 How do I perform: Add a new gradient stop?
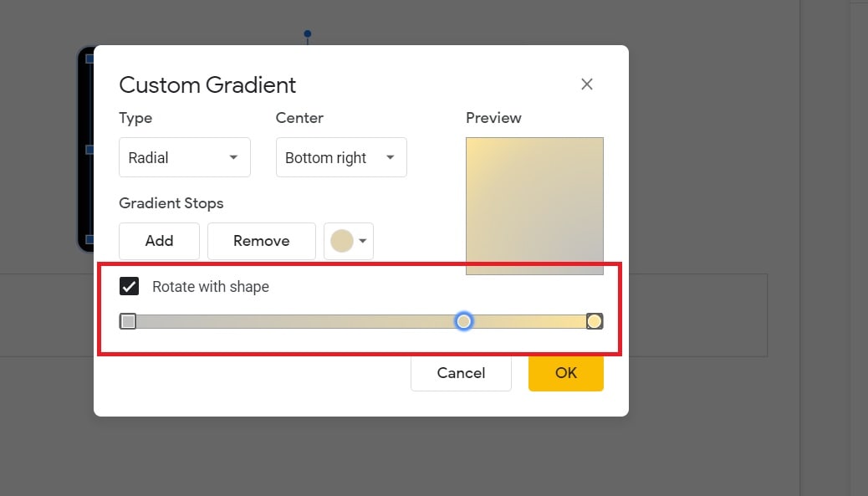click(x=160, y=241)
